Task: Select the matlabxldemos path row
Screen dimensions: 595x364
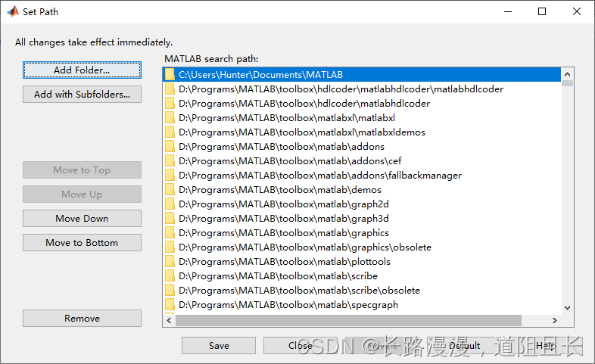Action: 362,132
